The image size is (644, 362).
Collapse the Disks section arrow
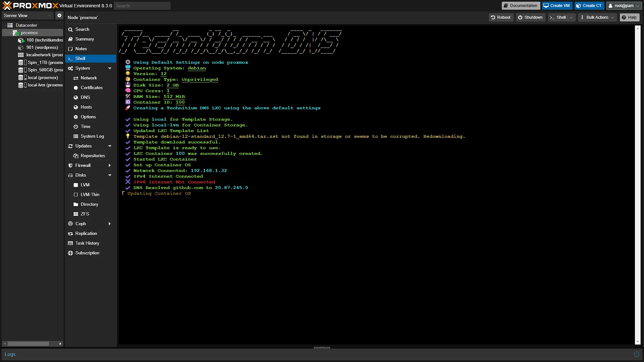point(110,175)
